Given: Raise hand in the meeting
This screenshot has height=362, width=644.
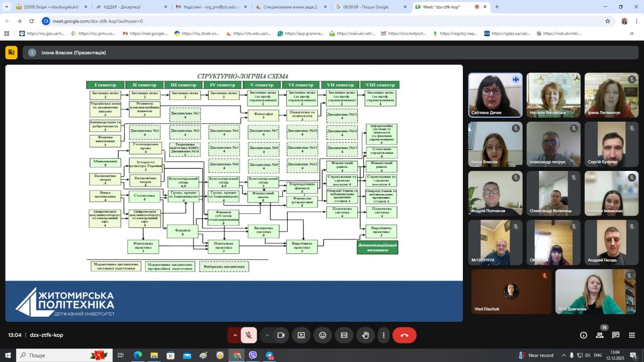Looking at the screenshot, I should pyautogui.click(x=366, y=335).
